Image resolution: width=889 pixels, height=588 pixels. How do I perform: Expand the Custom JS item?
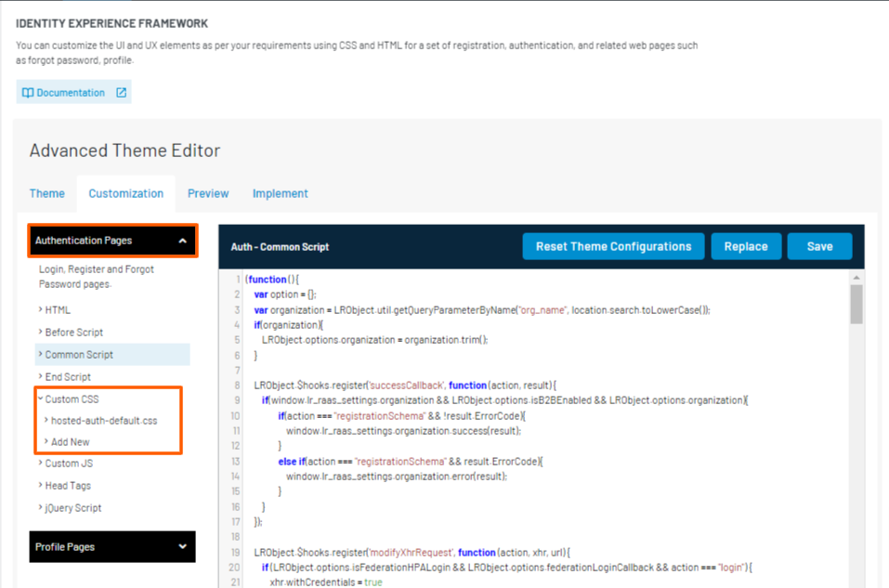tap(68, 464)
